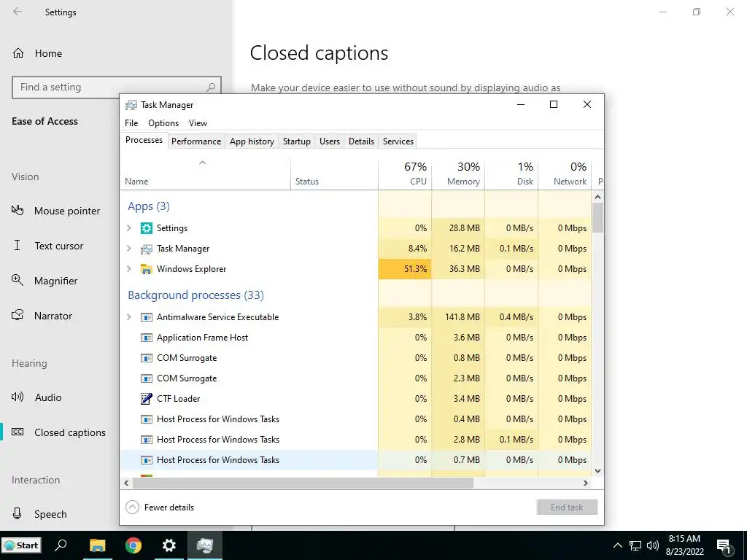Image resolution: width=747 pixels, height=560 pixels.
Task: Click the vertical scrollbar up arrow
Action: [x=598, y=197]
